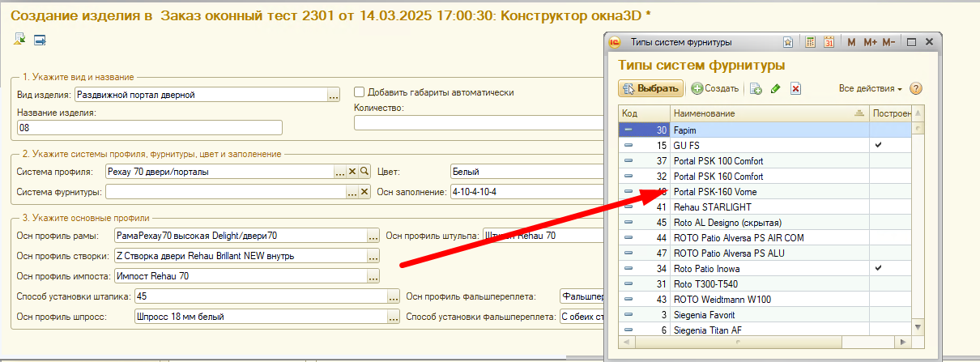The image size is (980, 362).
Task: Click the first toolbar icon with green arrow
Action: pyautogui.click(x=20, y=39)
